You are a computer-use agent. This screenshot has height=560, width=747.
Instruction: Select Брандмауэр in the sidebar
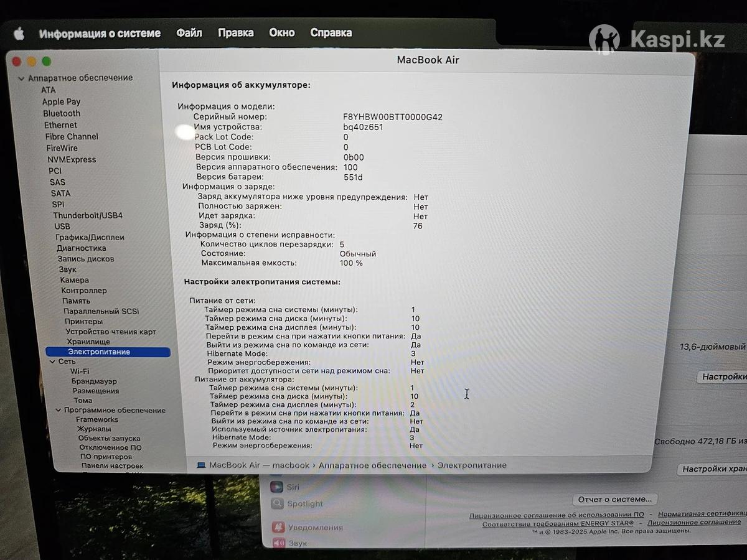(x=94, y=381)
